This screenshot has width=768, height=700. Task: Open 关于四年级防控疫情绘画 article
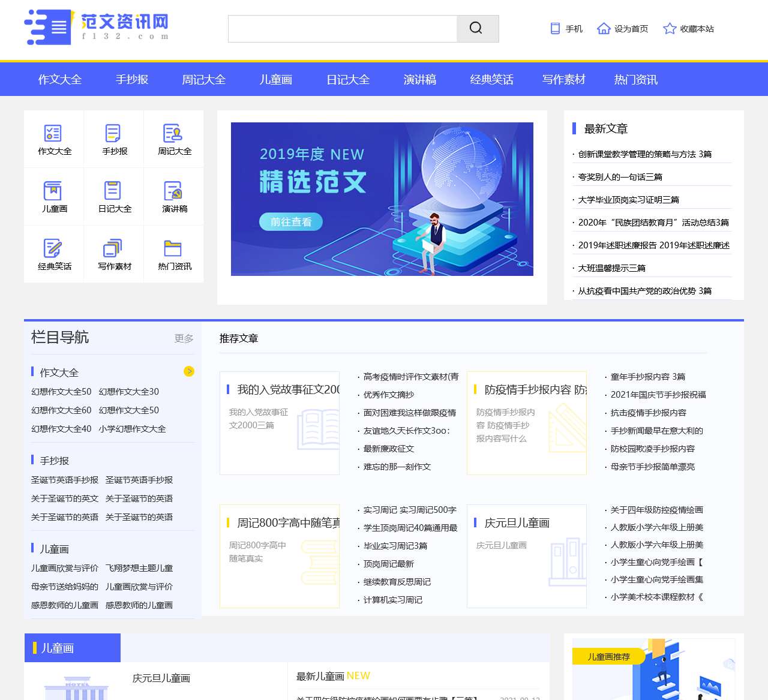point(657,510)
